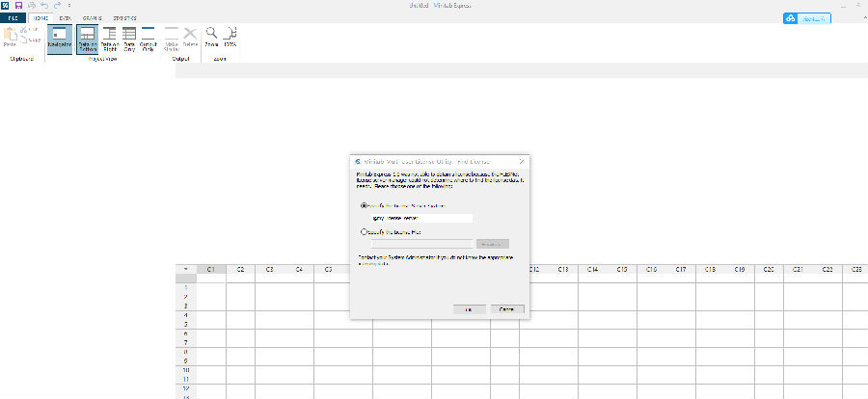Click the 100% zoom icon
Screen dimensions: 868x399
coord(231,37)
